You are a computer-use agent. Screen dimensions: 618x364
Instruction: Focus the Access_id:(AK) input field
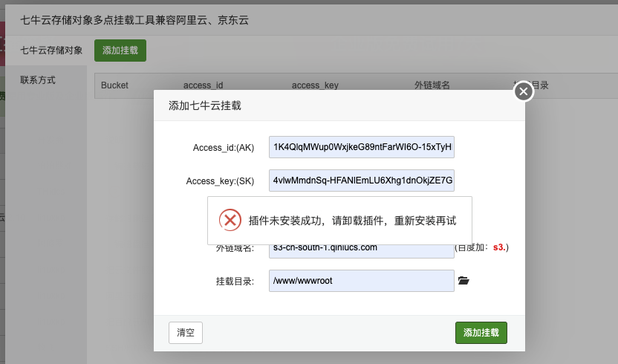pyautogui.click(x=362, y=147)
